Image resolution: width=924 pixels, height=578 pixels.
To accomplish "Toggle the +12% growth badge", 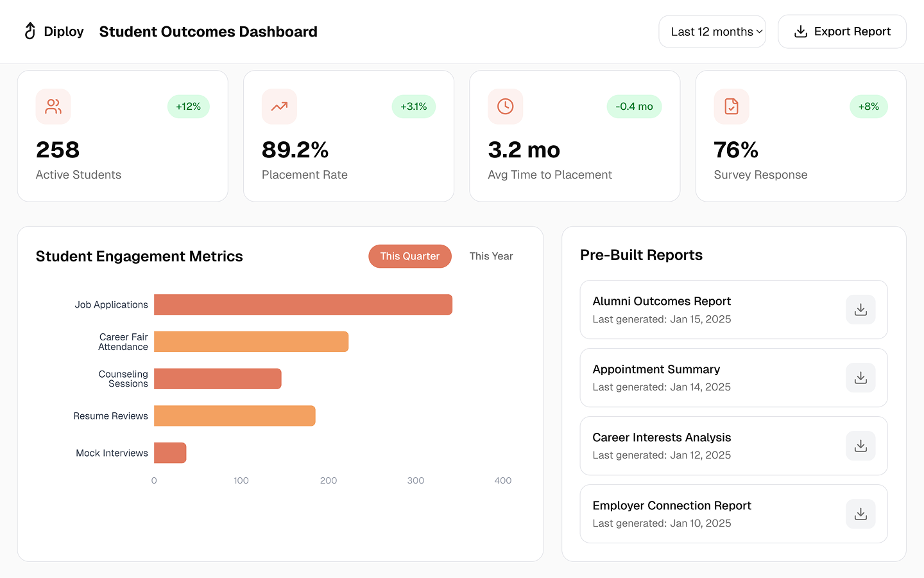I will (x=188, y=107).
